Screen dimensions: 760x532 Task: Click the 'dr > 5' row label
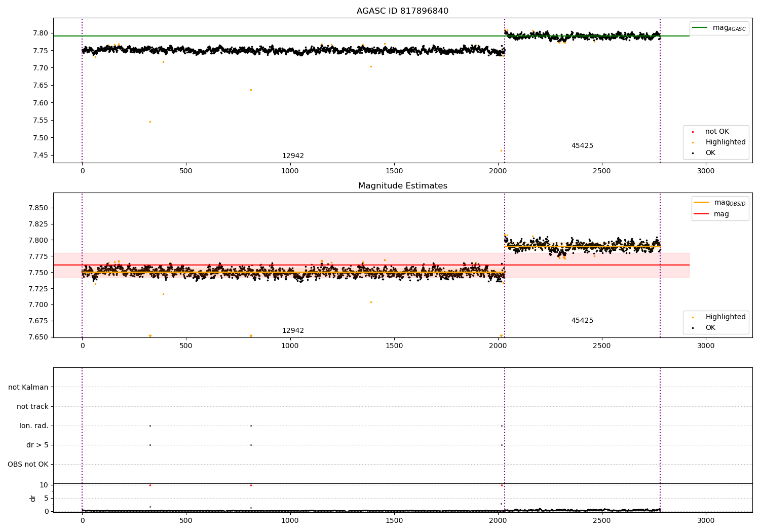tap(37, 445)
